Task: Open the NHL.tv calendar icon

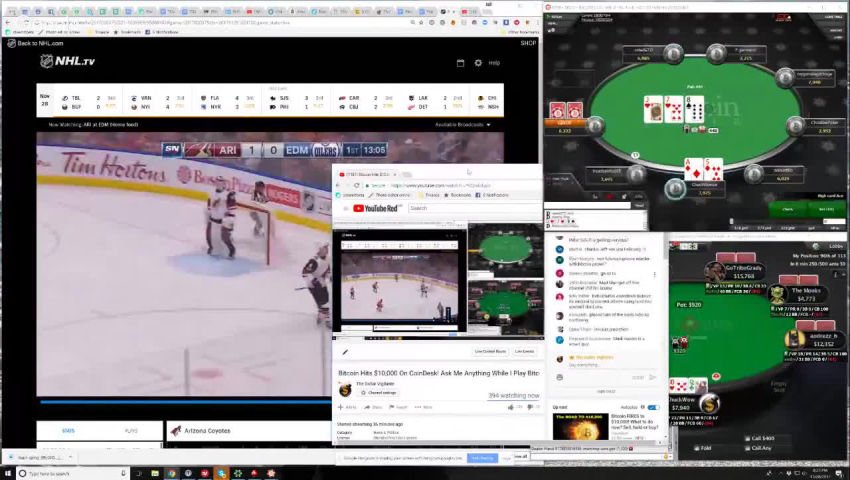Action: 460,63
